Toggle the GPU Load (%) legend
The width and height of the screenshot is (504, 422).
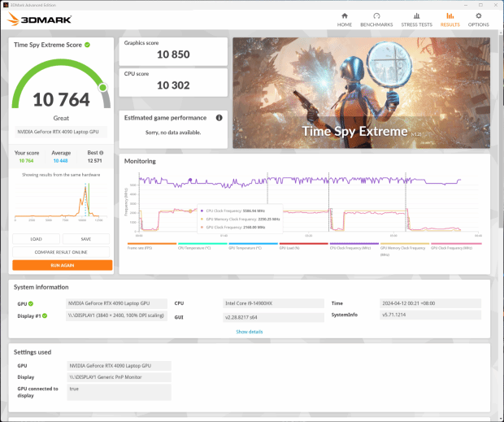point(303,246)
